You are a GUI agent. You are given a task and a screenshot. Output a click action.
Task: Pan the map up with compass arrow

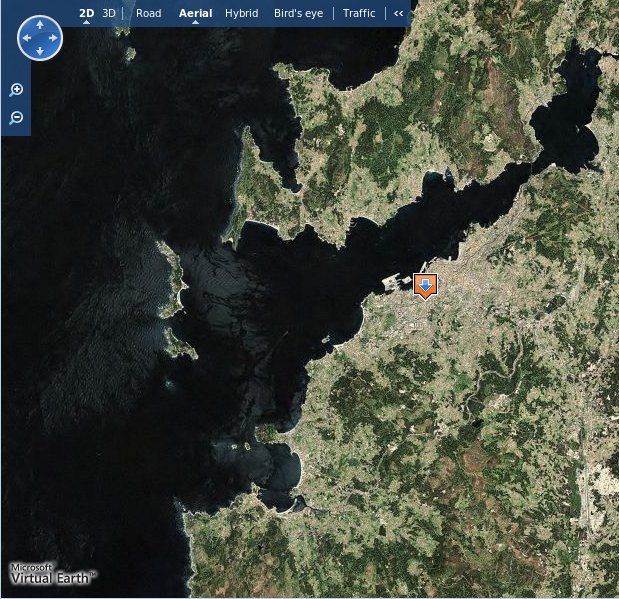40,25
